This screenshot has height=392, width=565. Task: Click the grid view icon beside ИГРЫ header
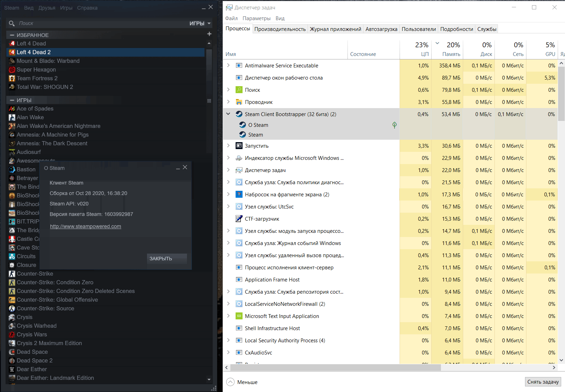[x=209, y=101]
